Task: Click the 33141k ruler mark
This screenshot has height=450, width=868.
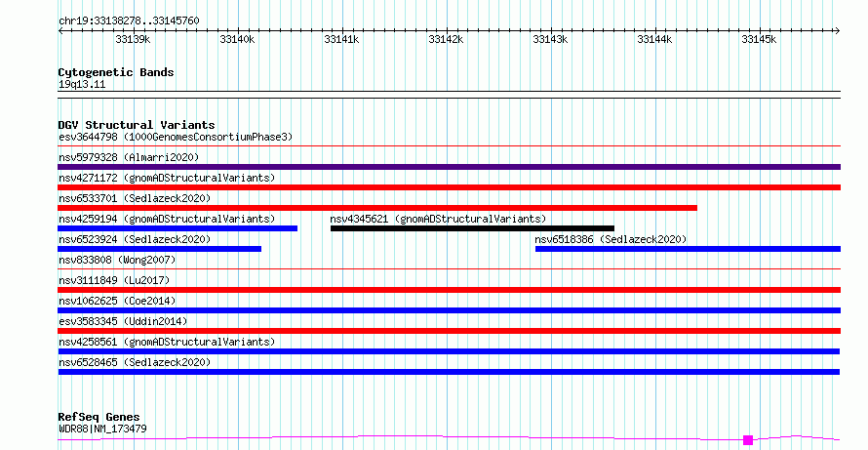Action: (341, 39)
